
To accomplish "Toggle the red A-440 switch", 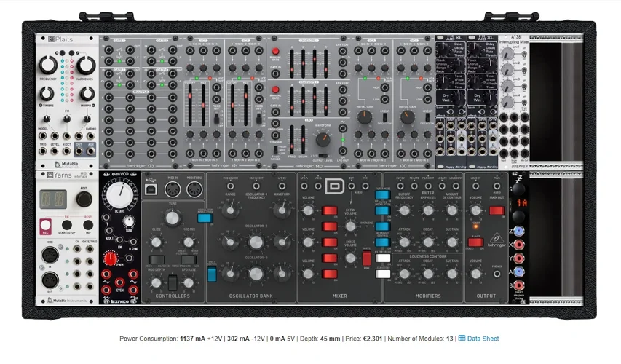I will coord(475,242).
